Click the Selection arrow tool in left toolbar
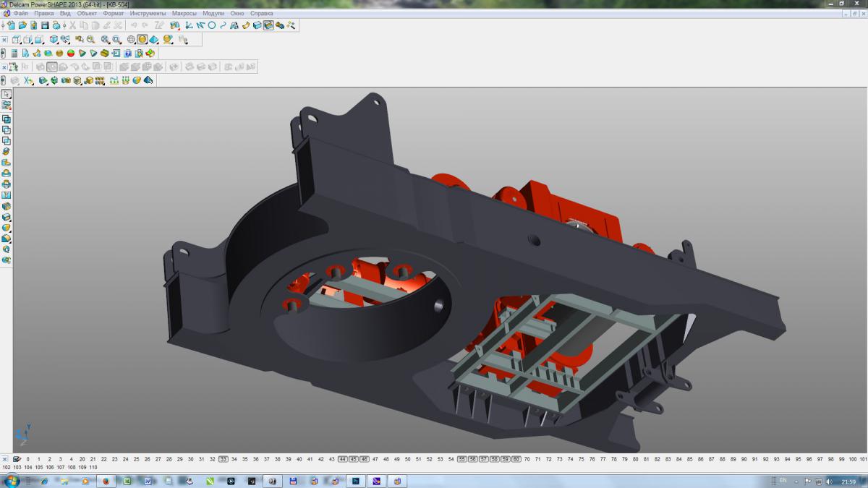This screenshot has height=488, width=868. [x=7, y=94]
